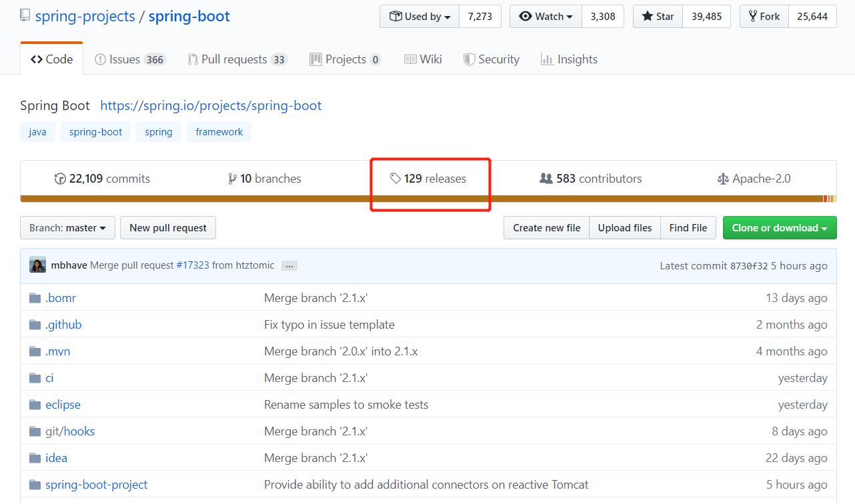Open the Insights tab
The height and width of the screenshot is (504, 855).
click(569, 59)
